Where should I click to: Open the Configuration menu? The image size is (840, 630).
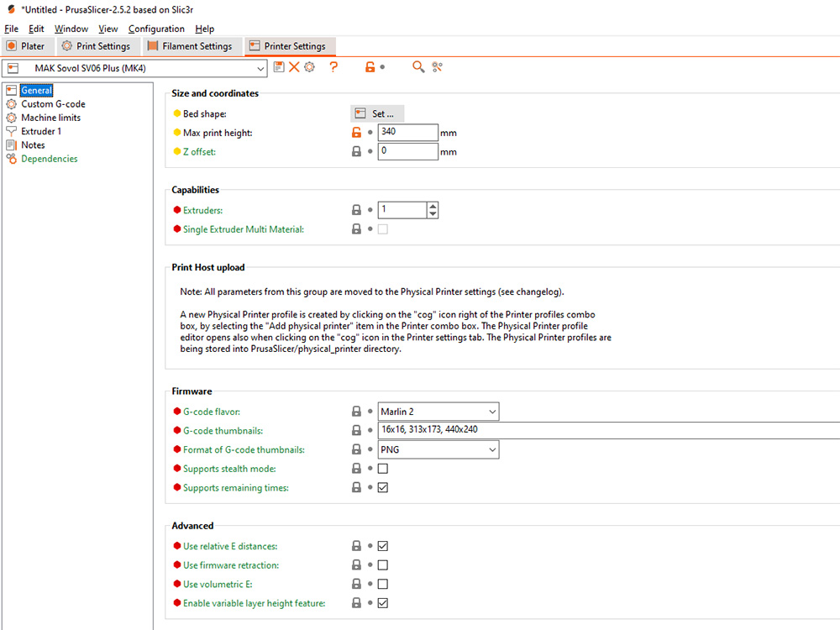click(156, 29)
